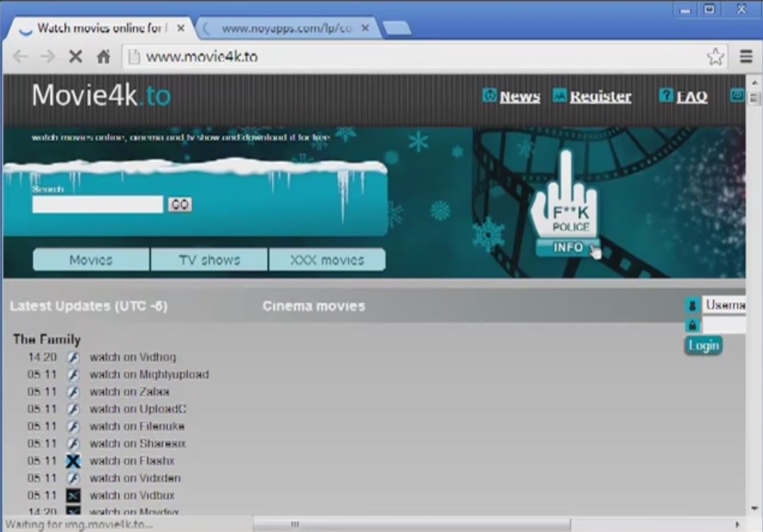The width and height of the screenshot is (763, 532).
Task: Open 'watch on UploadC' link
Action: (x=138, y=409)
